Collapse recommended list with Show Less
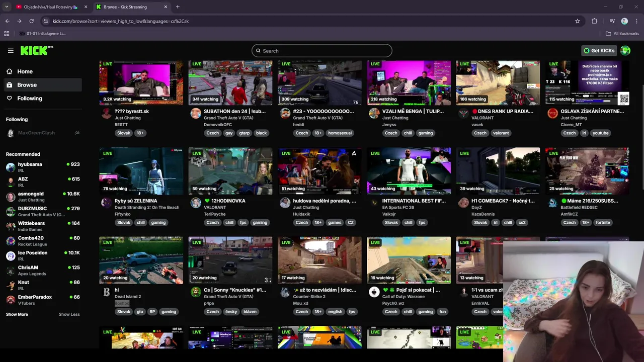644x362 pixels. (x=69, y=314)
